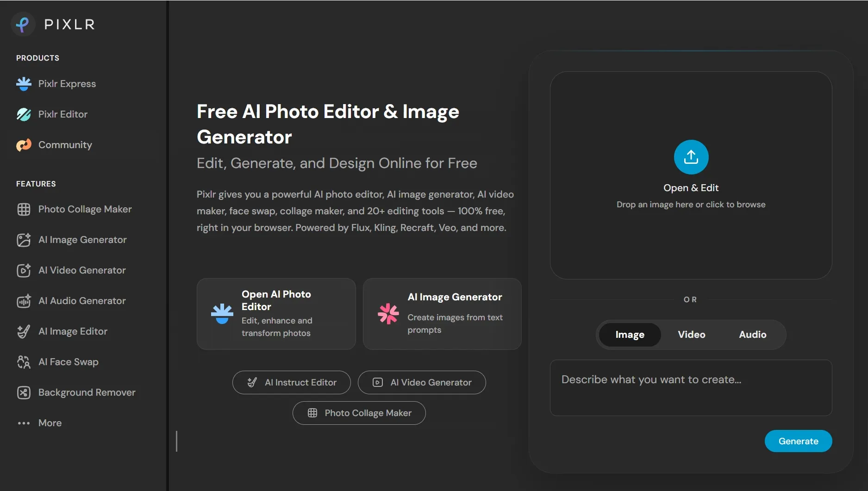Click the pink AI Image Generator card icon
This screenshot has height=491, width=868.
388,314
